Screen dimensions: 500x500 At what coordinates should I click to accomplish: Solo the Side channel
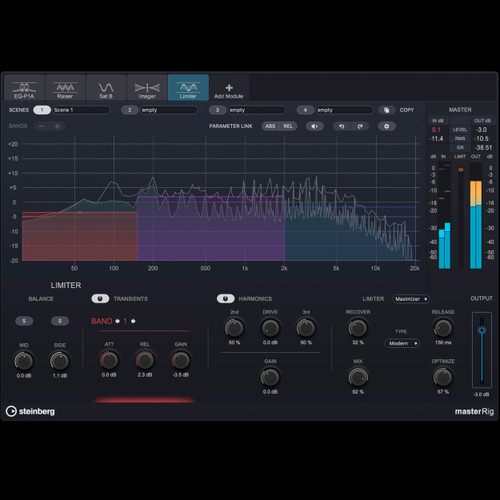pos(60,321)
